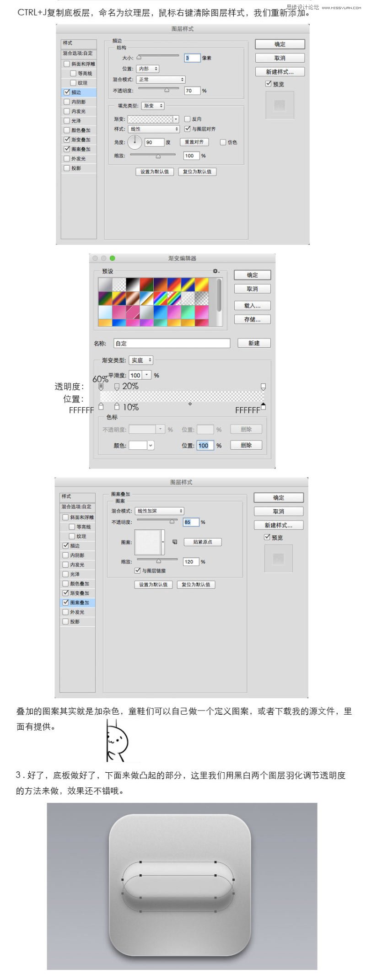
Task: Toggle Align with Layer (与图层对齐) checkbox
Action: tap(187, 129)
